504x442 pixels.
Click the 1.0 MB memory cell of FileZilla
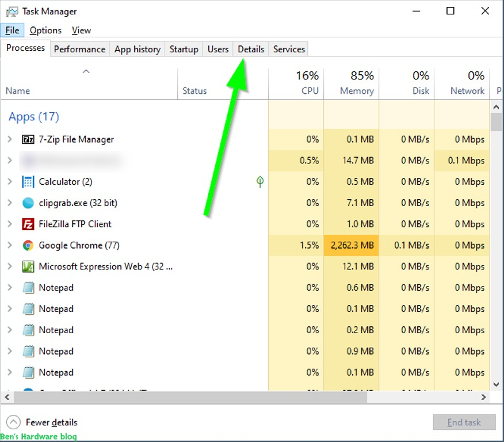point(352,224)
